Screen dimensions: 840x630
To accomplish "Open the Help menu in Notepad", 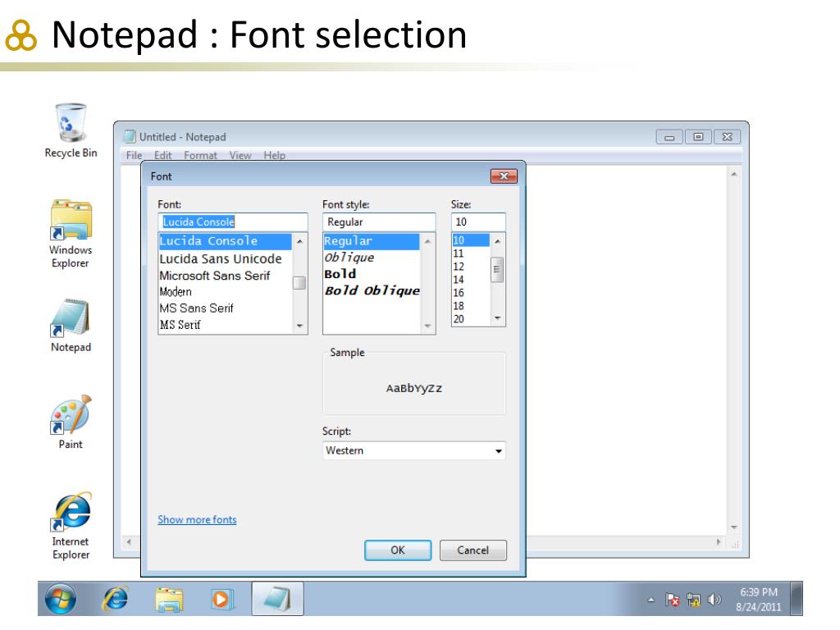I will coord(274,155).
